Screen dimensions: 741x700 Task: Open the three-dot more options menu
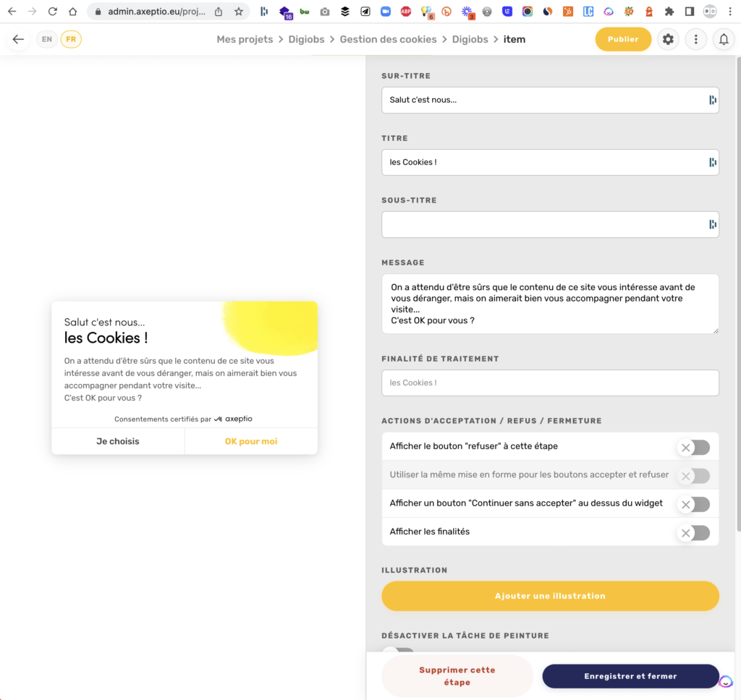pos(695,39)
